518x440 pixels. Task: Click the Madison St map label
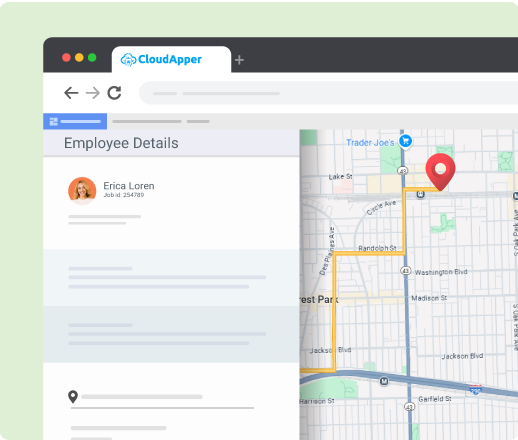[429, 298]
